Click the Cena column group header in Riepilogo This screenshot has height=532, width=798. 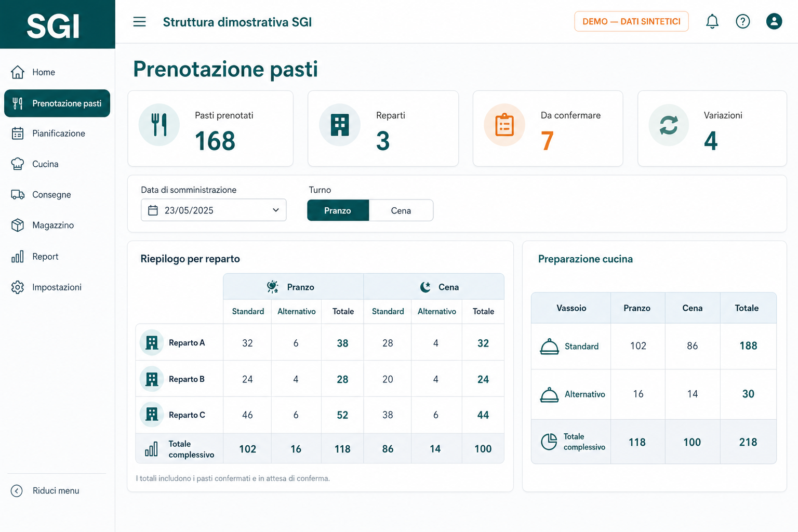[x=434, y=287]
